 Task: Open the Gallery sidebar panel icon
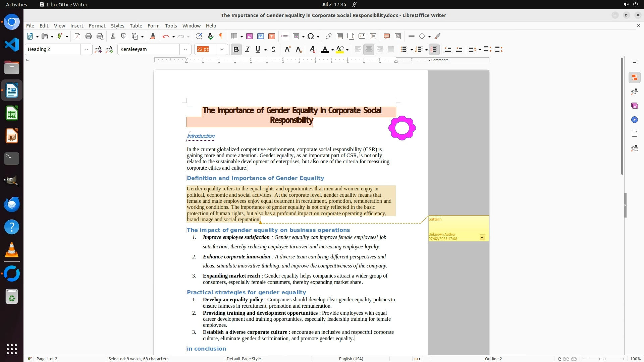pos(634,106)
